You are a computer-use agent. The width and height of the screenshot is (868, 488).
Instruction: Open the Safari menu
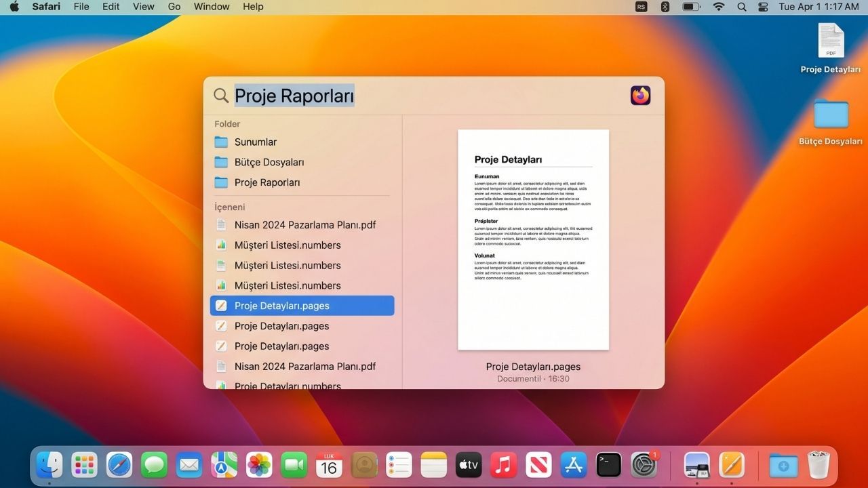(x=45, y=7)
